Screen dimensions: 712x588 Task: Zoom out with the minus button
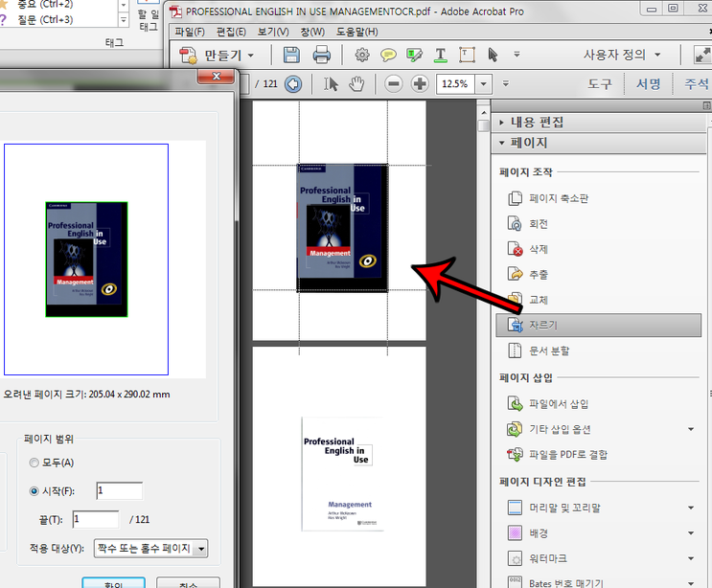point(393,84)
